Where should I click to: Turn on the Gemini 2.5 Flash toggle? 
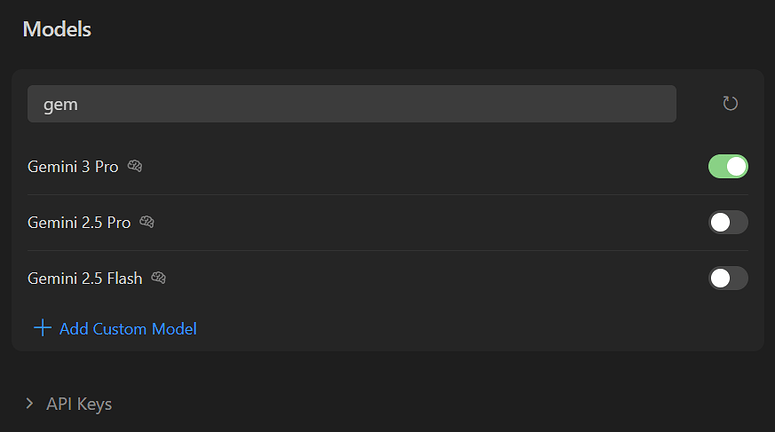pos(728,278)
